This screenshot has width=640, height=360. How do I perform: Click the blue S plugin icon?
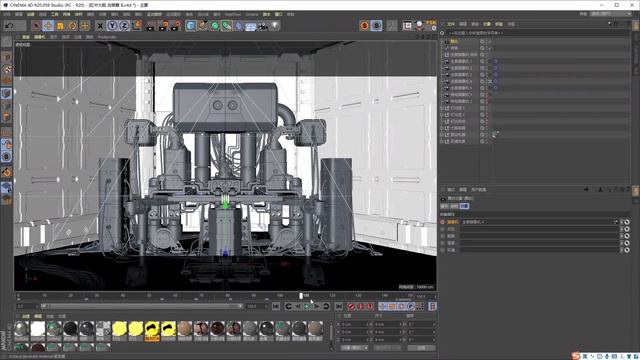[x=377, y=26]
